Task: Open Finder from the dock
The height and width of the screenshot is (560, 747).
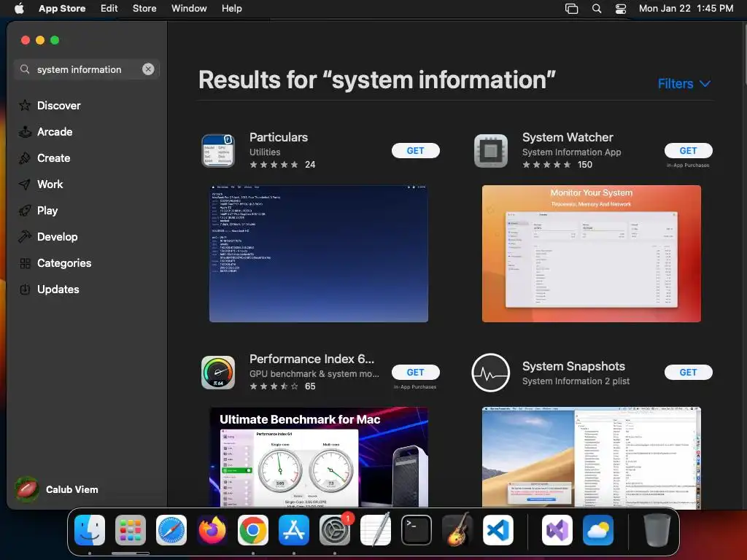Action: 90,530
